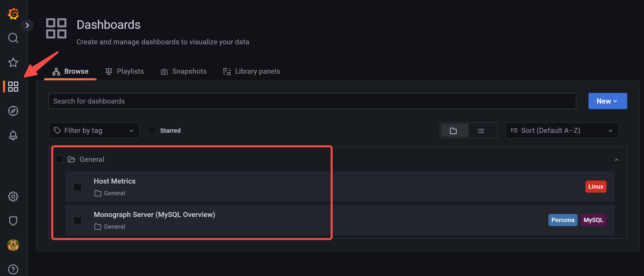Screen dimensions: 644x276
Task: Open the Filter by tag dropdown
Action: point(94,130)
